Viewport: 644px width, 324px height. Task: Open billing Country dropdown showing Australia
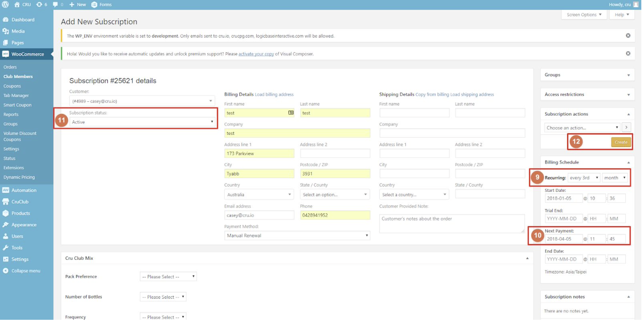259,195
